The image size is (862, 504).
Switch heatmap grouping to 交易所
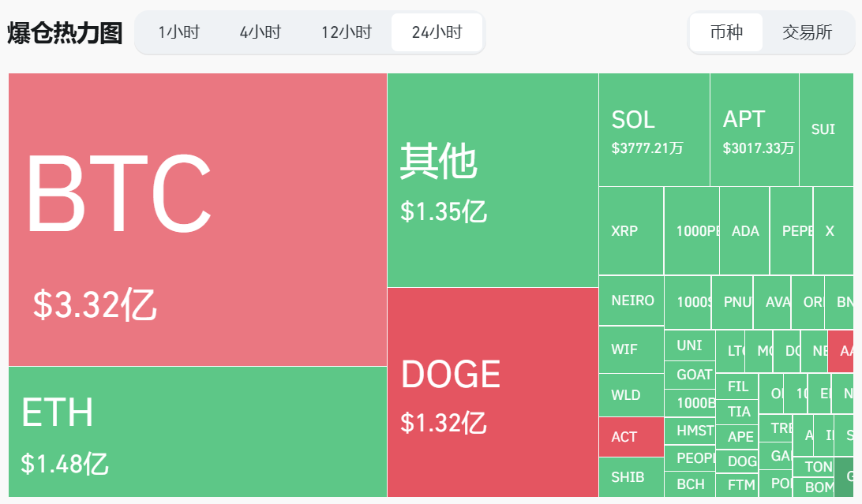(807, 32)
